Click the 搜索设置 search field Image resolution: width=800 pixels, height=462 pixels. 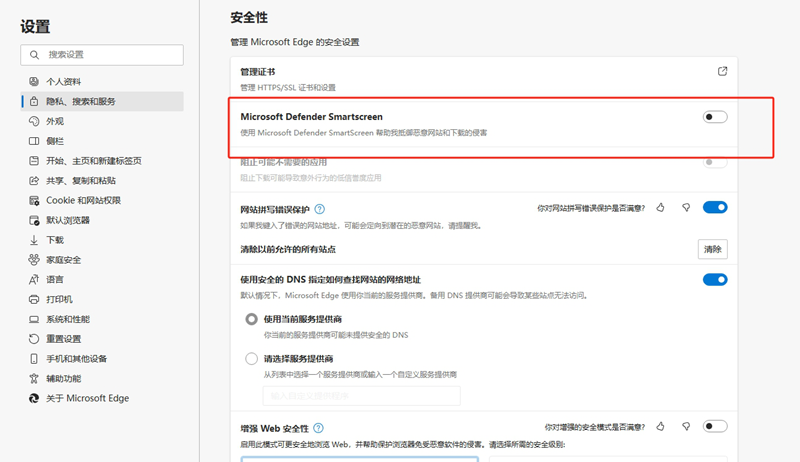[x=102, y=55]
